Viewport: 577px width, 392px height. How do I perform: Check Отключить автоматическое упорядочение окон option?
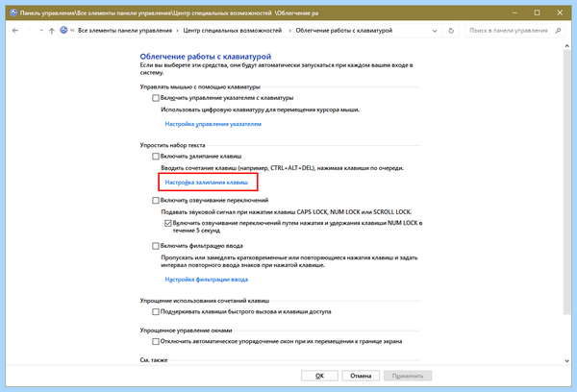click(x=156, y=341)
